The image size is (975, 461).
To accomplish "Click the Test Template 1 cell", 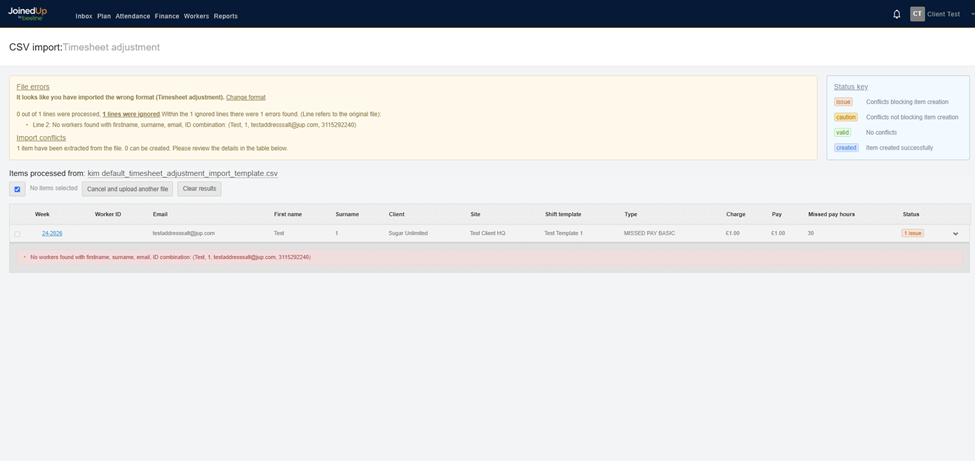I will pos(563,233).
